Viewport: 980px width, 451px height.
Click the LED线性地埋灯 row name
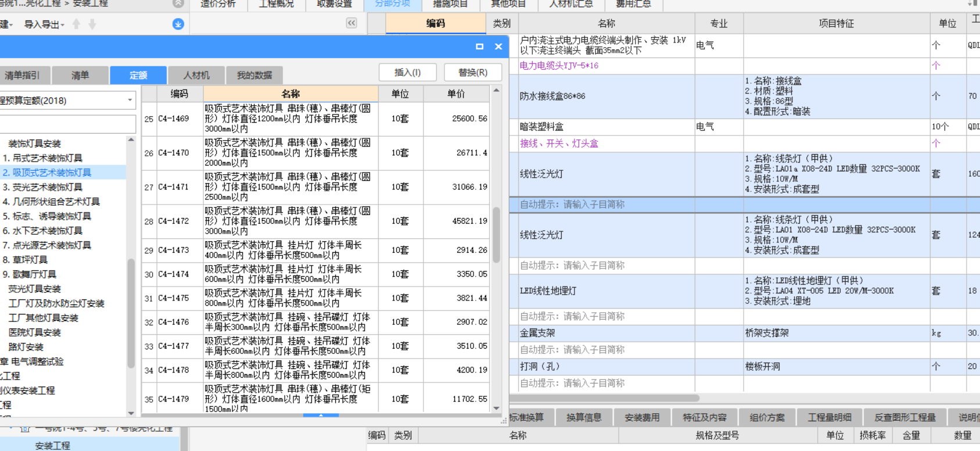tap(548, 291)
